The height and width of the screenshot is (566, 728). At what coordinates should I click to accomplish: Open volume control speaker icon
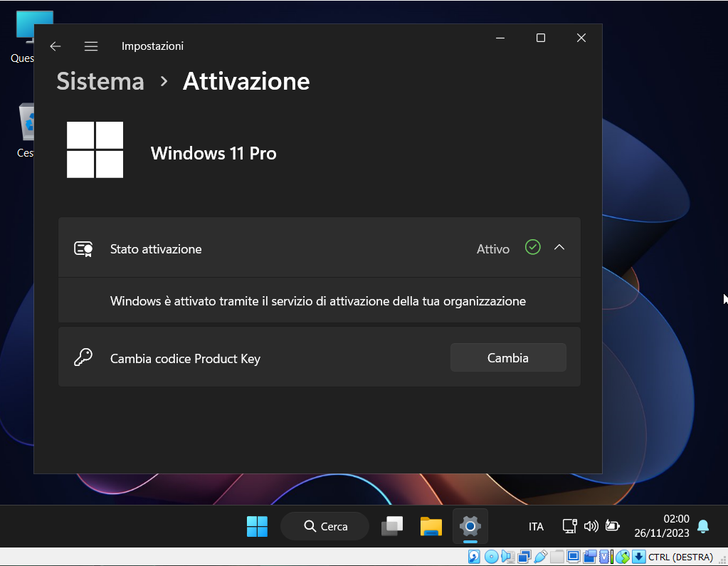(591, 526)
